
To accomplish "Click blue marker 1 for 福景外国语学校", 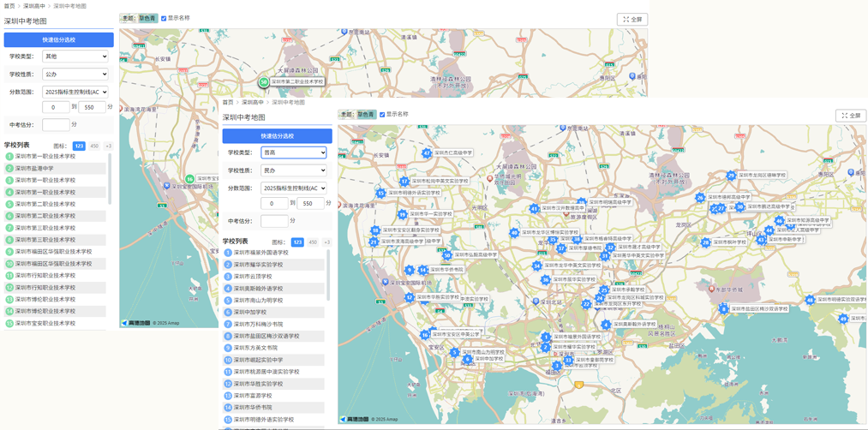I will pos(545,337).
